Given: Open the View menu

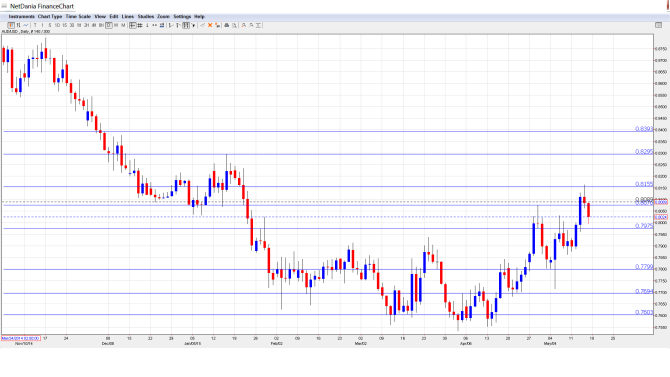Looking at the screenshot, I should tap(100, 17).
